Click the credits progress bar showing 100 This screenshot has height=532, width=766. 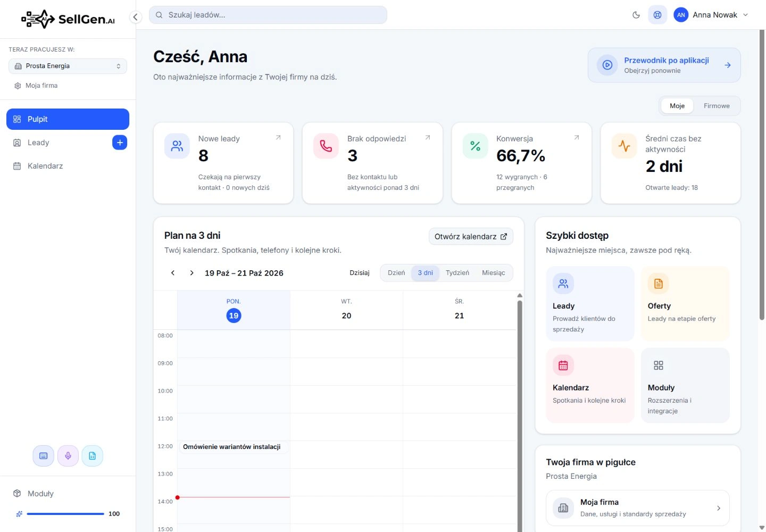[65, 514]
